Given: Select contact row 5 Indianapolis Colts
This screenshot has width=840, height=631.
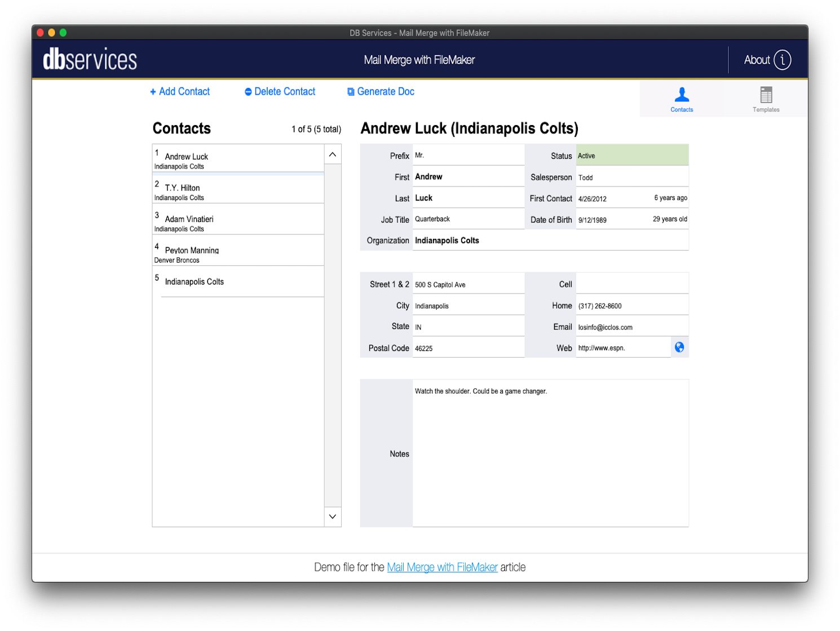Looking at the screenshot, I should [238, 282].
